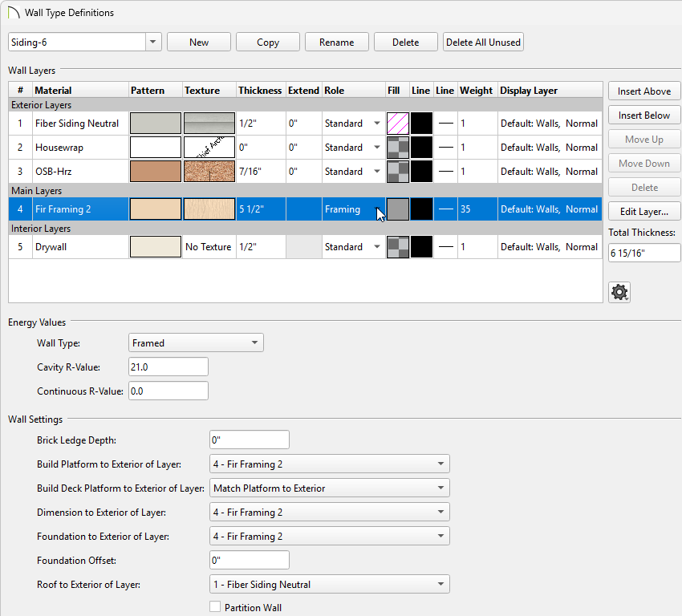Click the Rename button
682x616 pixels.
coord(337,43)
